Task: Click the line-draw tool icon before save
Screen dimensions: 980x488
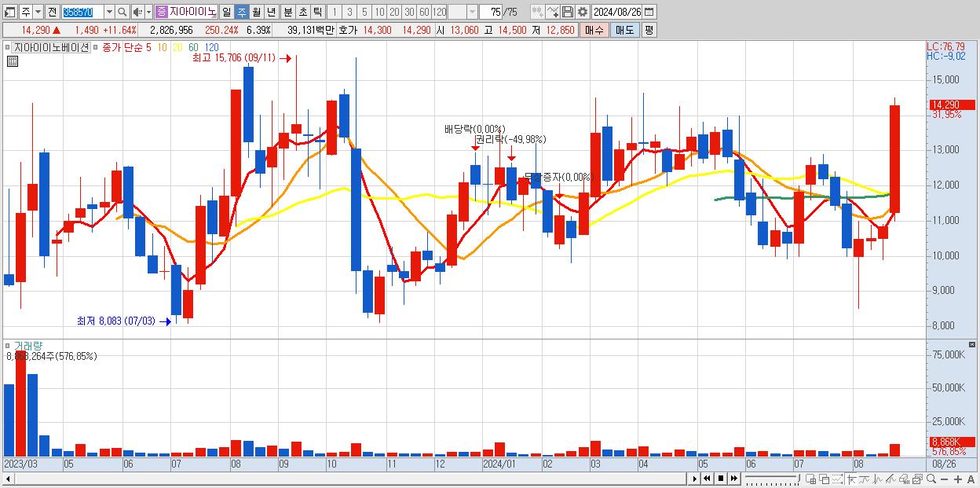Action: pos(553,12)
